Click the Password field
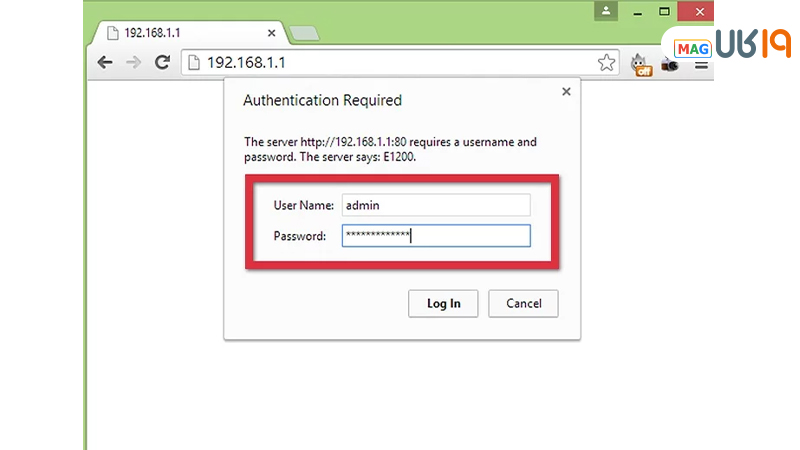The width and height of the screenshot is (800, 450). [x=435, y=236]
